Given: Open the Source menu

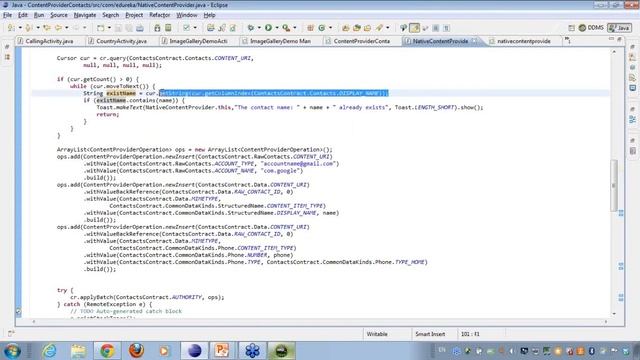Looking at the screenshot, I should click(x=59, y=15).
